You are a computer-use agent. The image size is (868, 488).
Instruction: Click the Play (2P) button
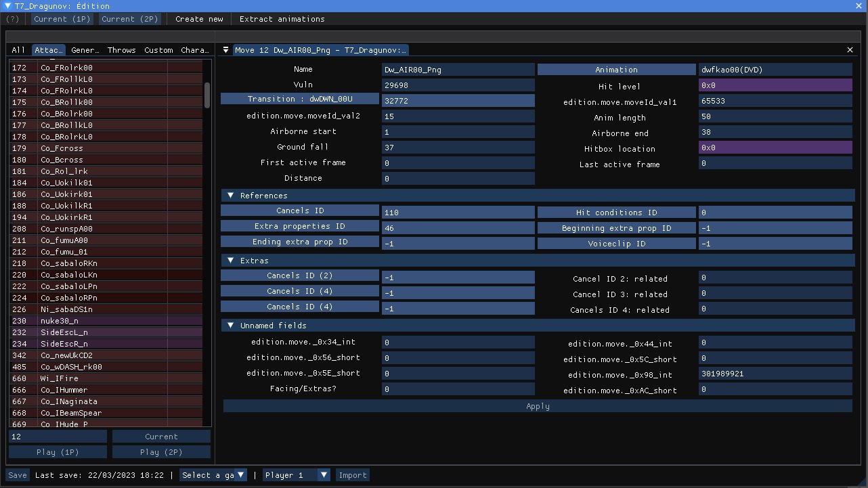[161, 452]
